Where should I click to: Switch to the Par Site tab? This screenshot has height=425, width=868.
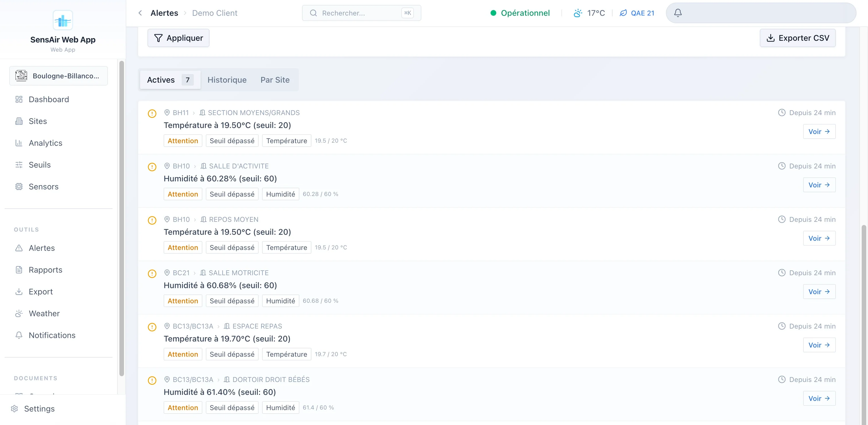275,80
